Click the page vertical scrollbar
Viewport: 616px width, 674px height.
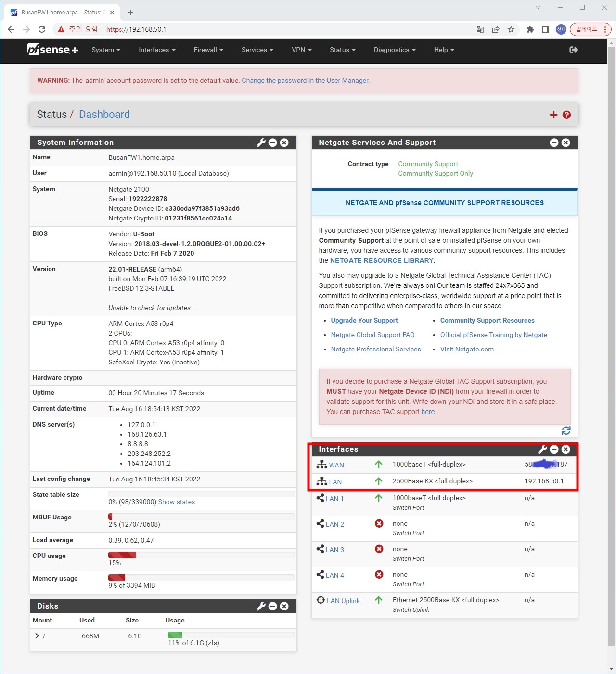coord(611,345)
